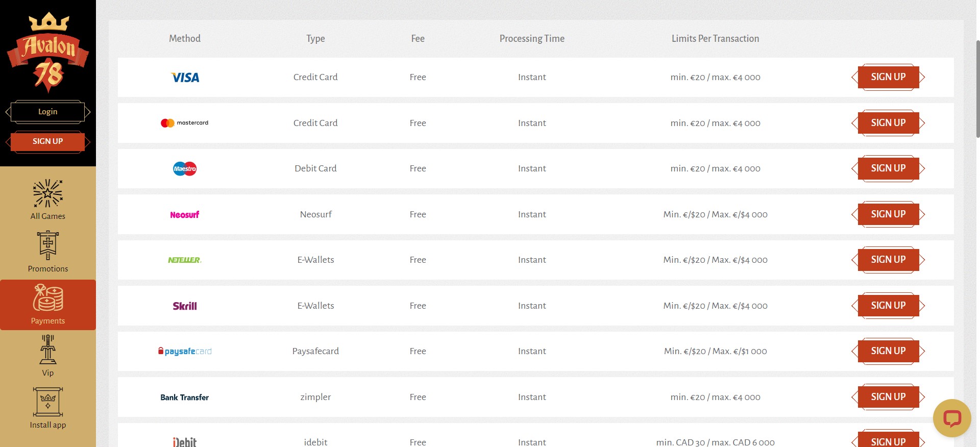Click the Method column header
980x447 pixels.
(185, 39)
